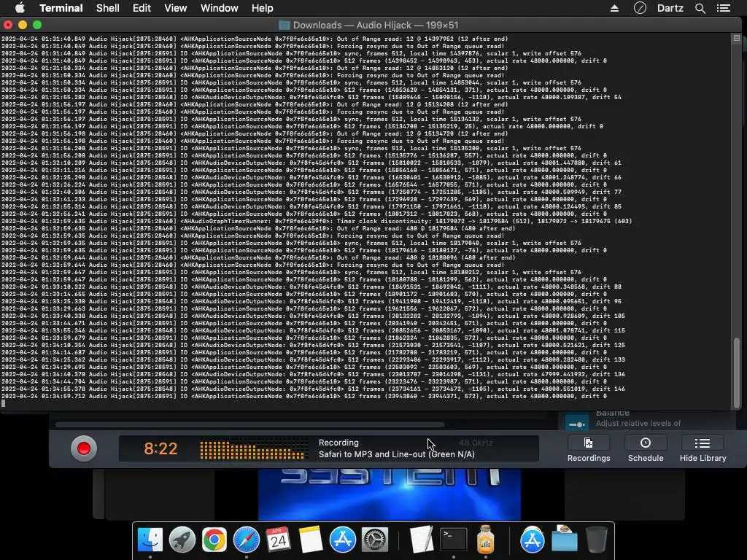Open the Help menu

[x=263, y=8]
